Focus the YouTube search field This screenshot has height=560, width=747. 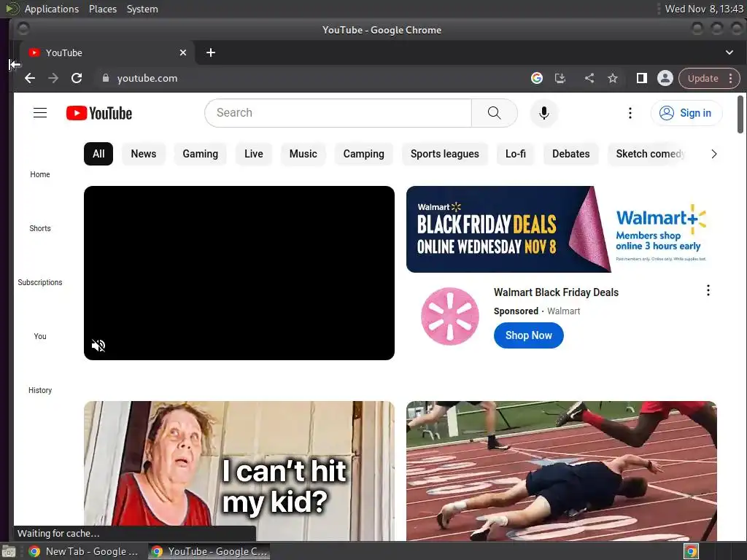[338, 113]
